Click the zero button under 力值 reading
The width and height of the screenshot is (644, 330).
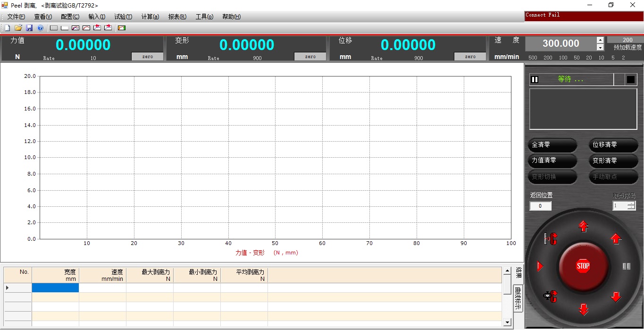coord(147,57)
